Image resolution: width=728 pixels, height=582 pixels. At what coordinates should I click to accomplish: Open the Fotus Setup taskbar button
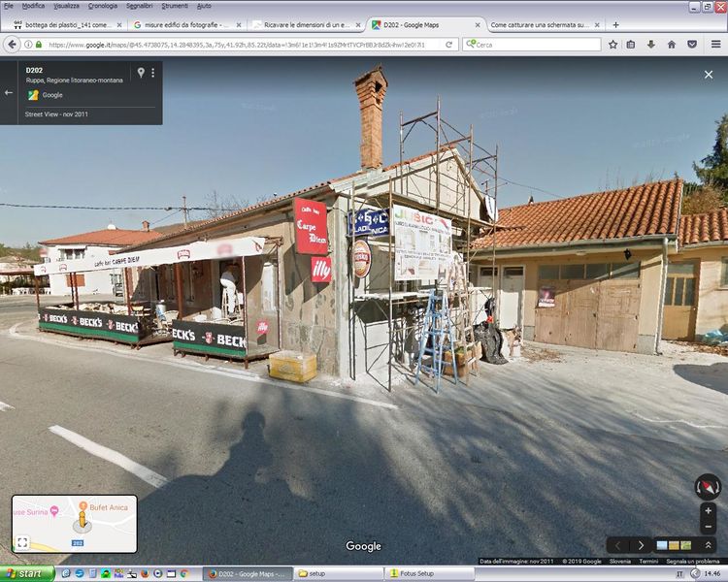(429, 574)
